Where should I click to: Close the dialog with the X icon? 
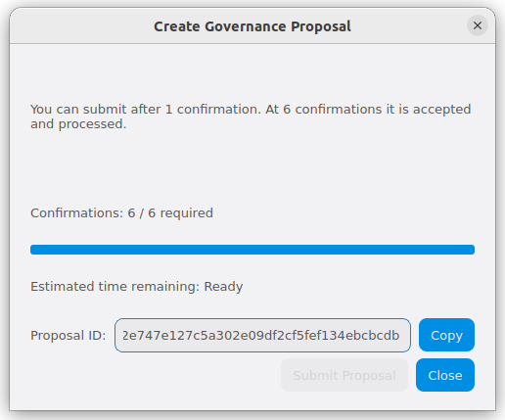point(478,25)
